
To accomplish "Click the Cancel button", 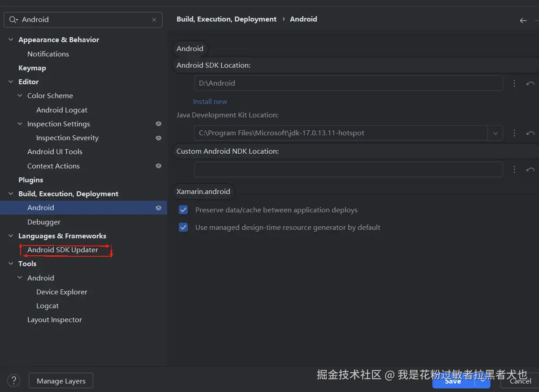I will point(520,381).
